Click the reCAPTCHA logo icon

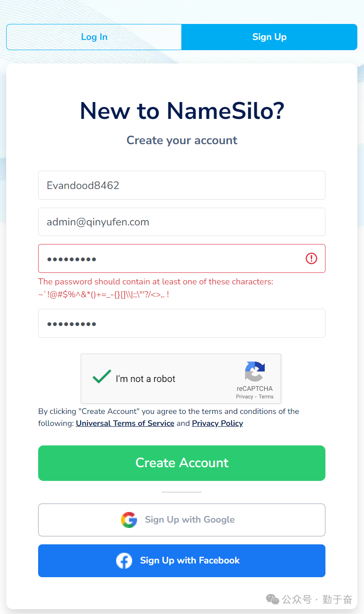254,372
